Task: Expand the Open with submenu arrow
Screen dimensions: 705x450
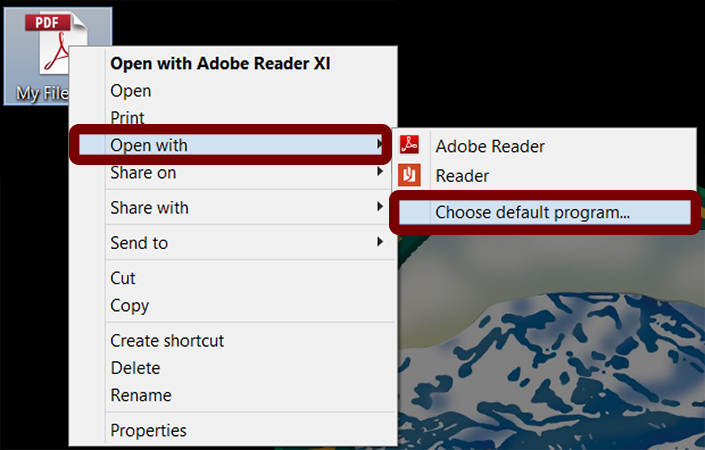Action: click(380, 146)
